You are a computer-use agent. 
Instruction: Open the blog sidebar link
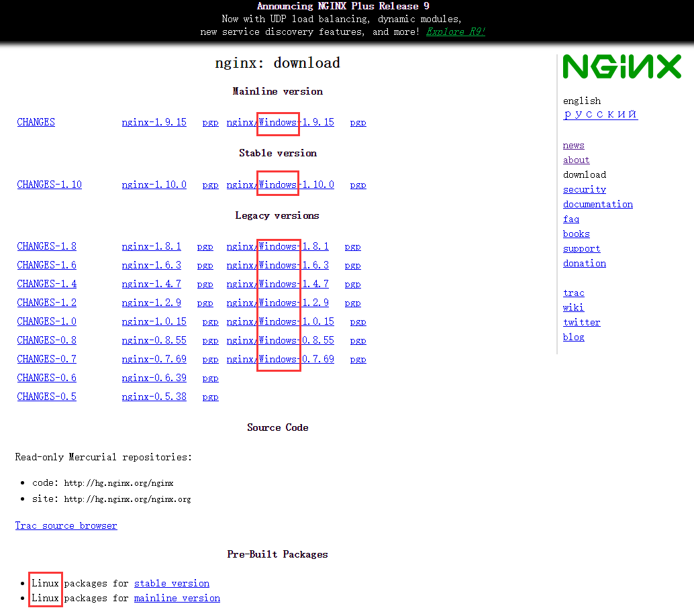coord(574,338)
